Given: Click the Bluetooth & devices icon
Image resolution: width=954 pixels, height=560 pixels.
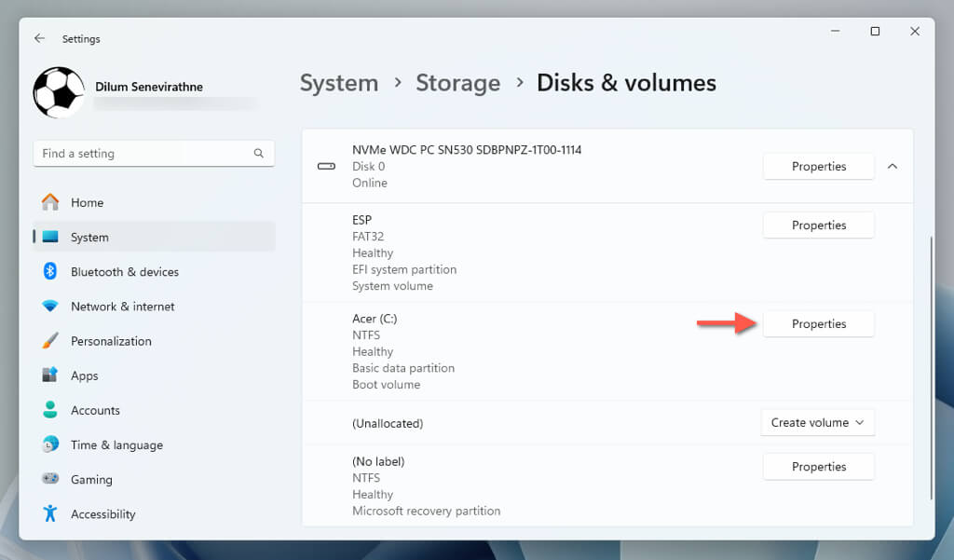Looking at the screenshot, I should tap(50, 271).
